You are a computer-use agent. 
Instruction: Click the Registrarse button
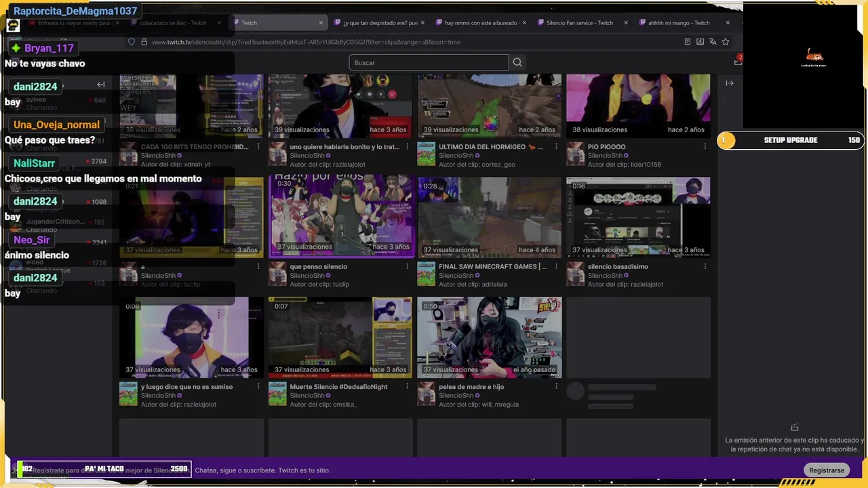point(827,470)
